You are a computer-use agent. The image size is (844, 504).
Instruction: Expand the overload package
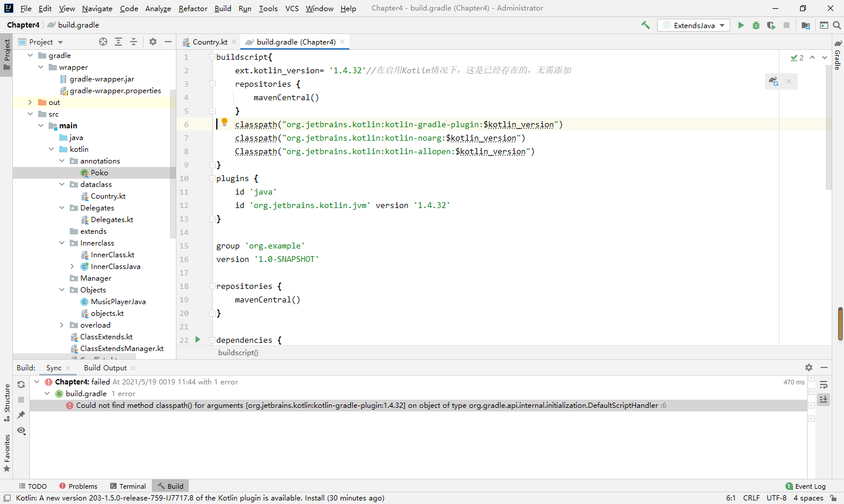click(x=62, y=325)
